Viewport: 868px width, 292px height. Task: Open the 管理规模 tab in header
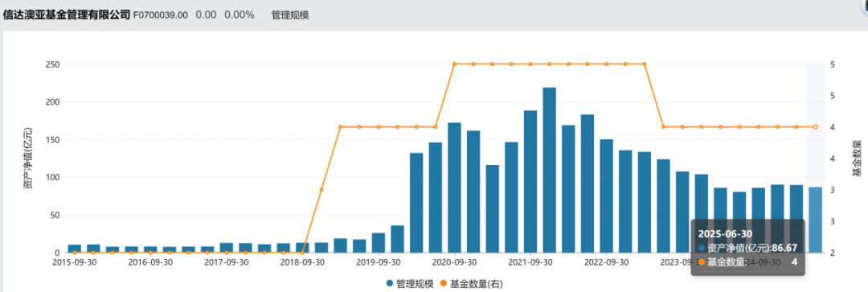coord(290,15)
